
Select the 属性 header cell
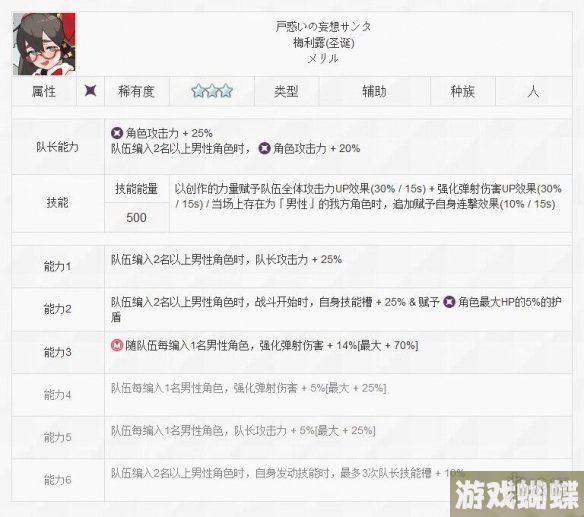pos(44,91)
